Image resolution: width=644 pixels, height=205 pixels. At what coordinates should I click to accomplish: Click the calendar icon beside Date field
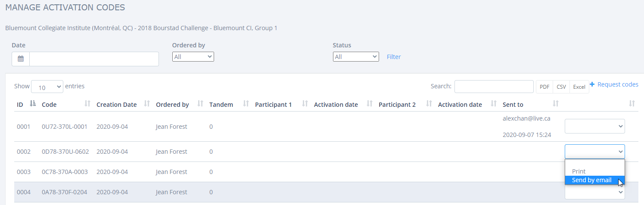pos(21,59)
